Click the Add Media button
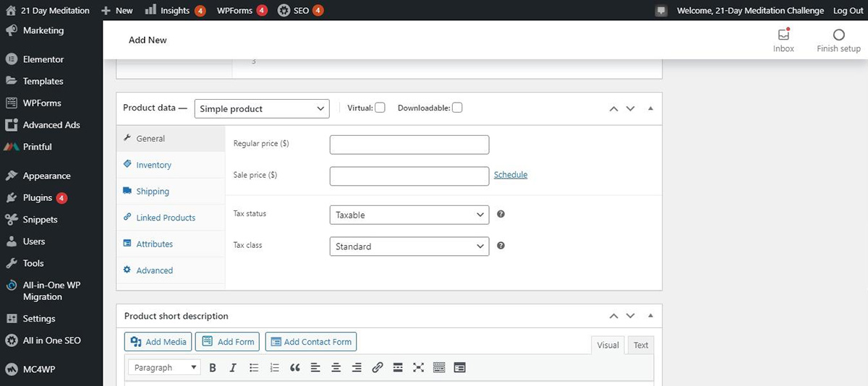This screenshot has width=868, height=386. click(x=158, y=342)
